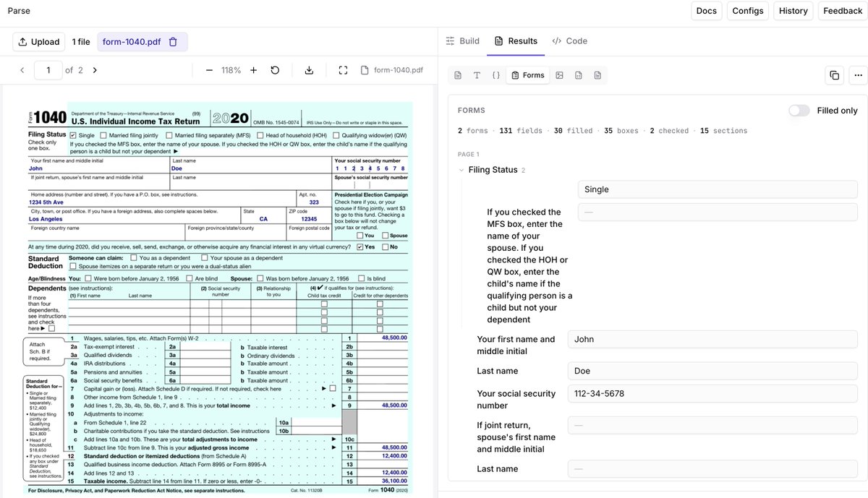Check Married filing jointly box on form
Image resolution: width=868 pixels, height=498 pixels.
(x=103, y=135)
